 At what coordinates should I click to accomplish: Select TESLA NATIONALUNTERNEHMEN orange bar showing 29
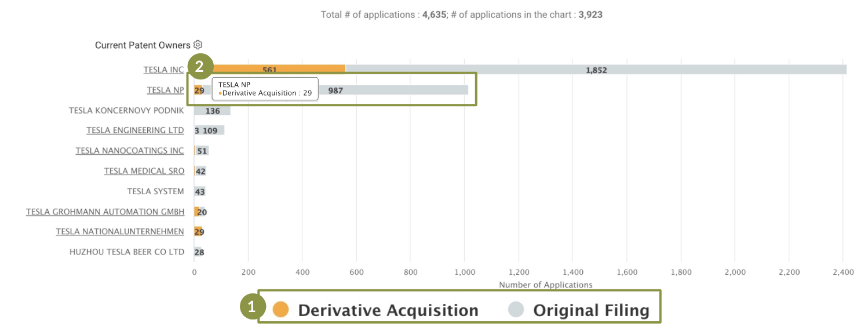tap(198, 232)
